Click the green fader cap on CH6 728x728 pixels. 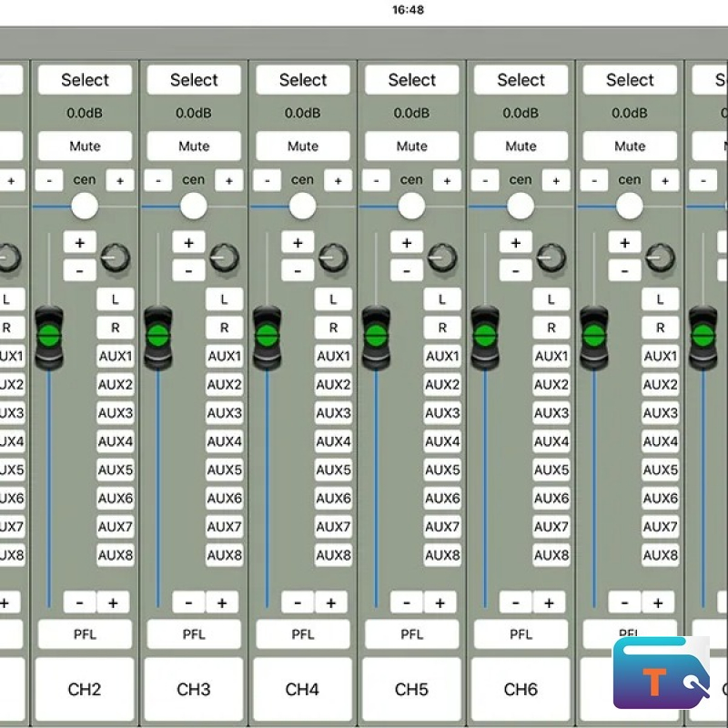pos(485,337)
